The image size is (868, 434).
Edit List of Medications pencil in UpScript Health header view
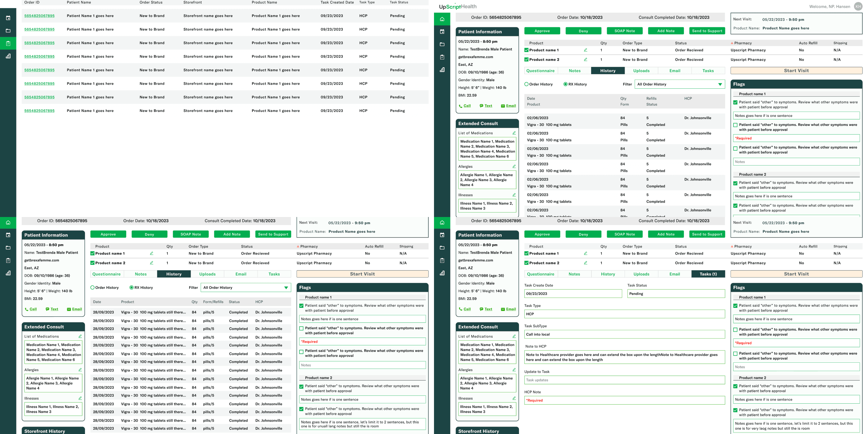514,133
